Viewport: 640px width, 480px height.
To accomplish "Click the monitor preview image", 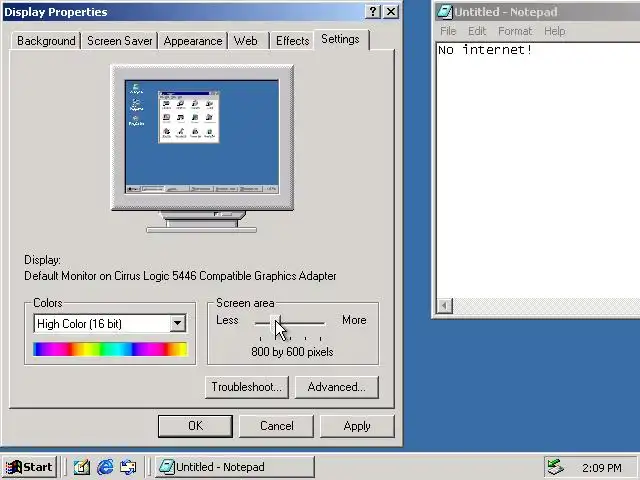I will (202, 149).
